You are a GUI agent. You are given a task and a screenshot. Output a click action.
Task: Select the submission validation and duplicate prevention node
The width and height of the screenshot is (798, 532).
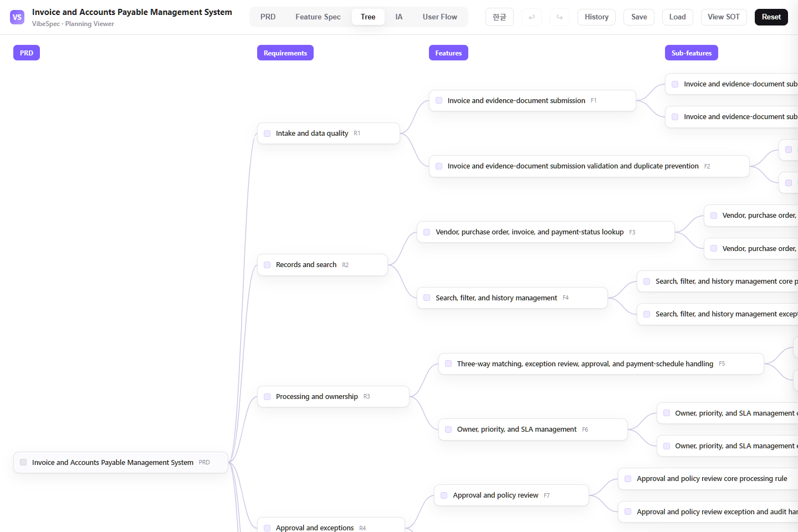(589, 166)
